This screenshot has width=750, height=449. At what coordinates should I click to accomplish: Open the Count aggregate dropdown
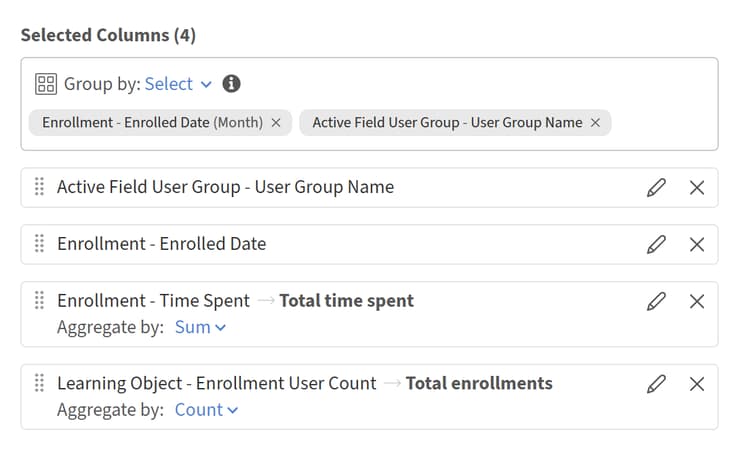tap(206, 410)
